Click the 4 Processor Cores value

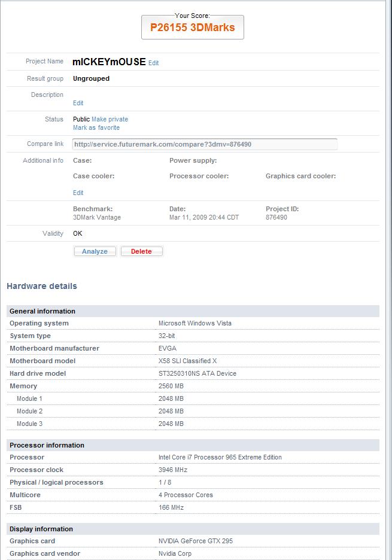[x=186, y=495]
